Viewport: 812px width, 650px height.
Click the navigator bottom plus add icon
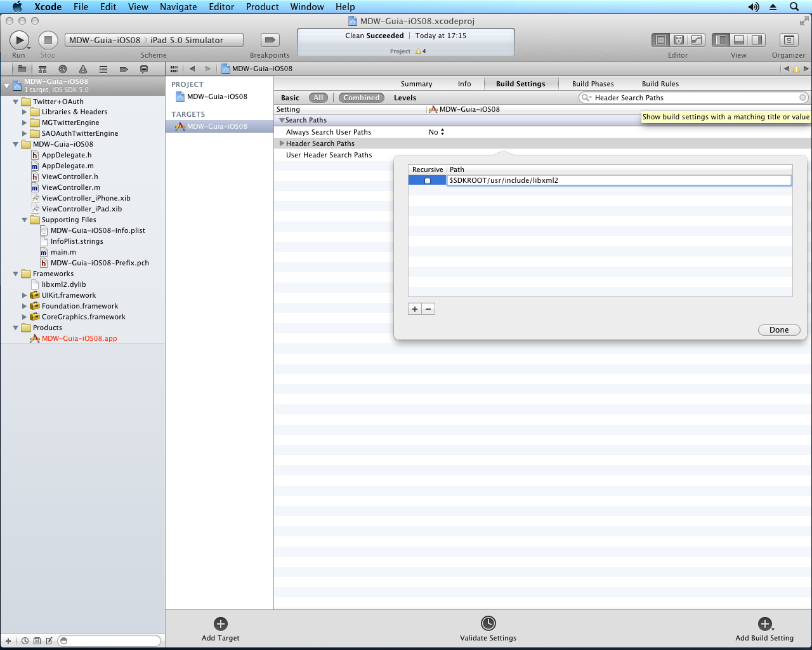8,641
